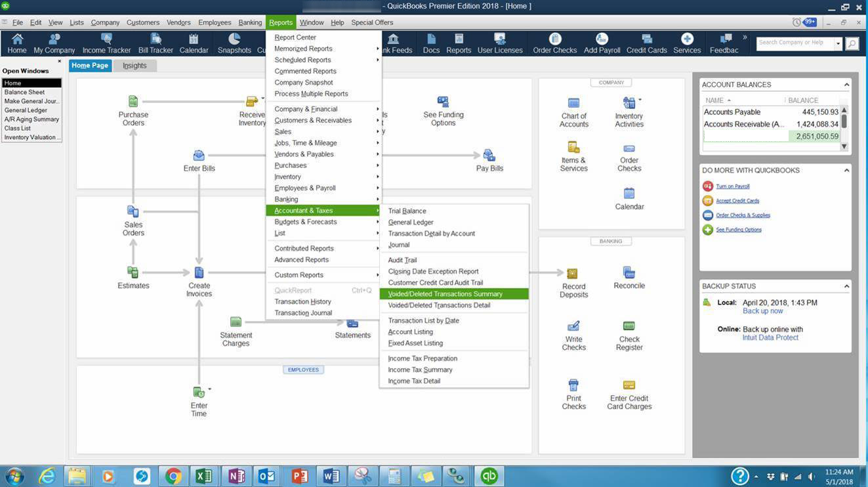Viewport: 868px width, 487px height.
Task: Expand the Vendors & Payables submenu
Action: [x=324, y=154]
